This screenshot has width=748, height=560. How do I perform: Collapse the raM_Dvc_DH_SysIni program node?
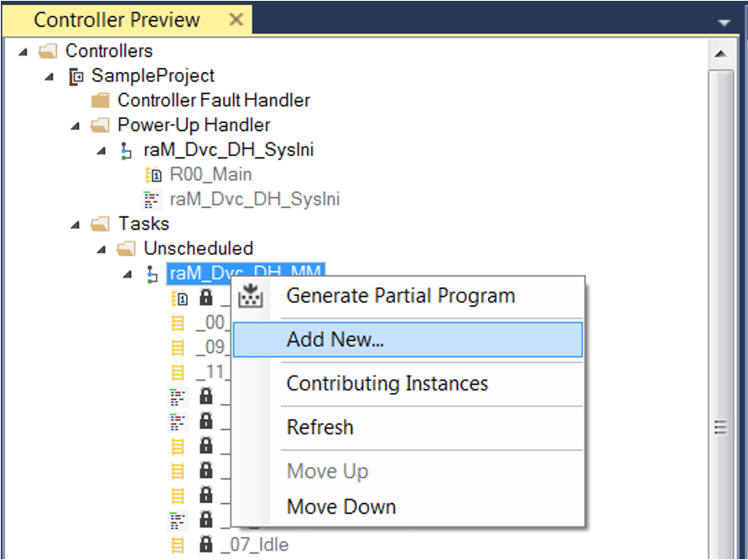pyautogui.click(x=101, y=151)
